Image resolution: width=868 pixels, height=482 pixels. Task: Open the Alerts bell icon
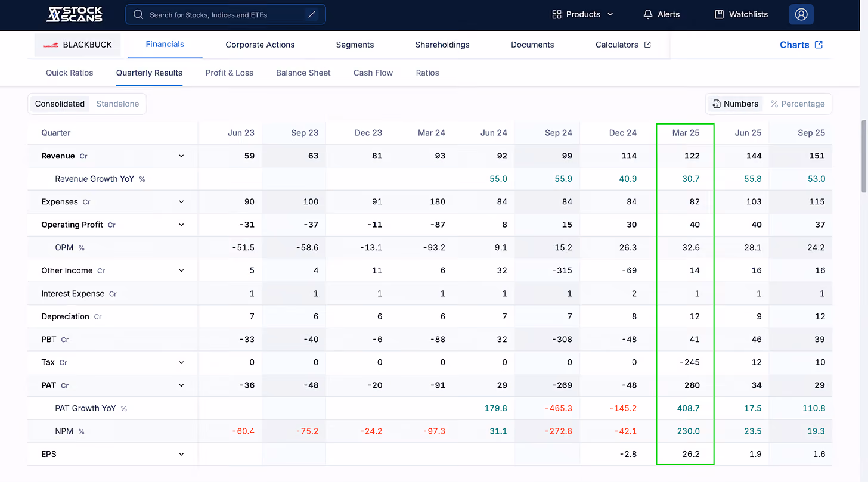coord(648,14)
